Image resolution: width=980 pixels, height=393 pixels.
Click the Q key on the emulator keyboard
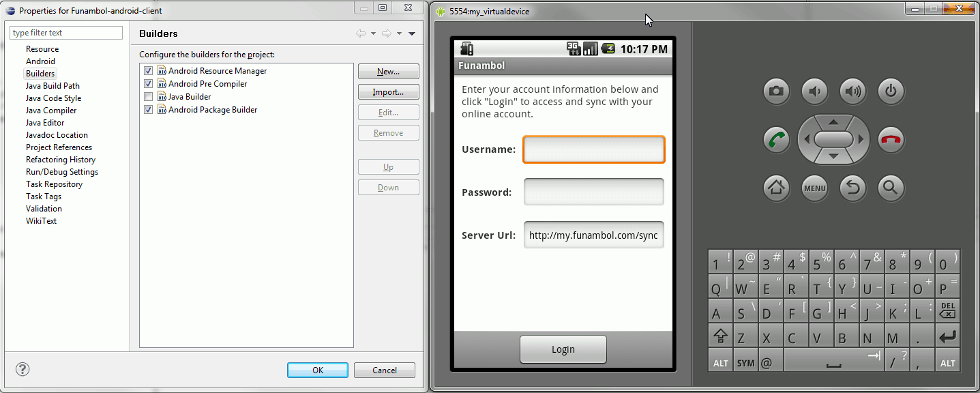tap(720, 286)
